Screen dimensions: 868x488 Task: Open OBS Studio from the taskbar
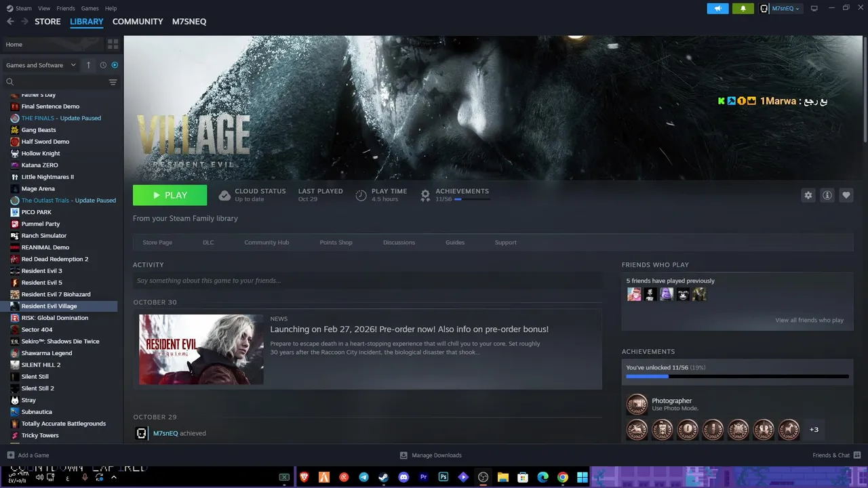[483, 477]
